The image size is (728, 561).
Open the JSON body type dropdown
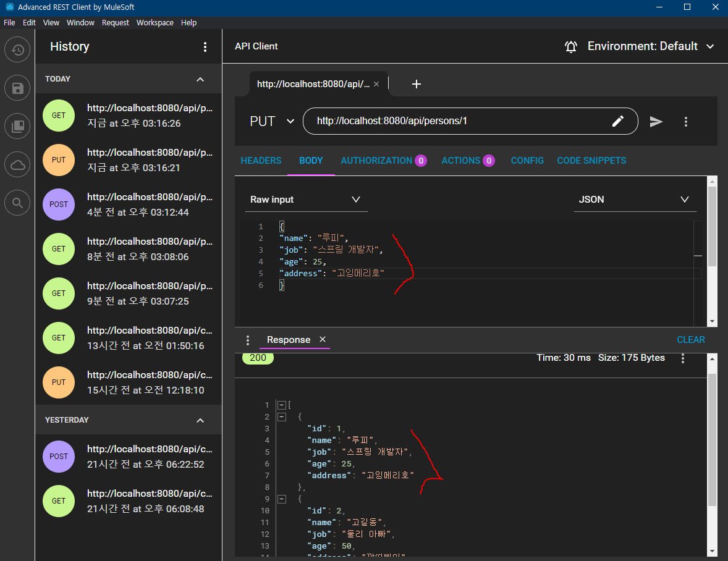[635, 200]
